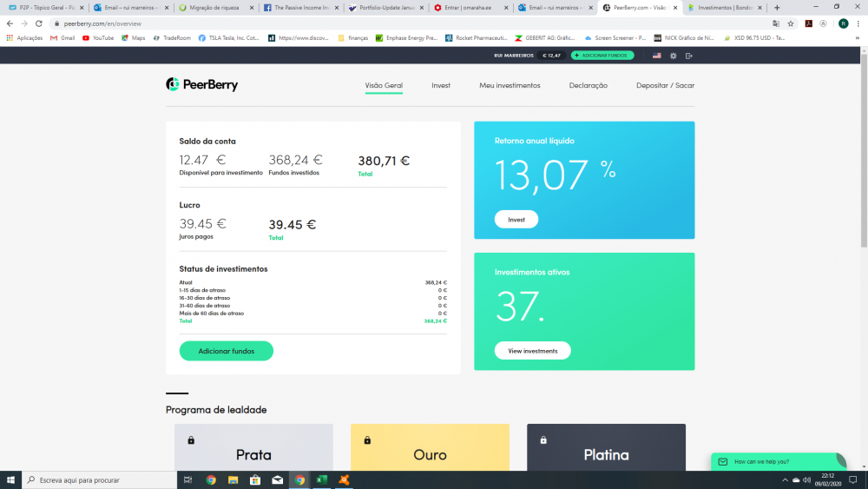Click the US flag language selector
Viewport: 868px width, 489px height.
coord(656,56)
